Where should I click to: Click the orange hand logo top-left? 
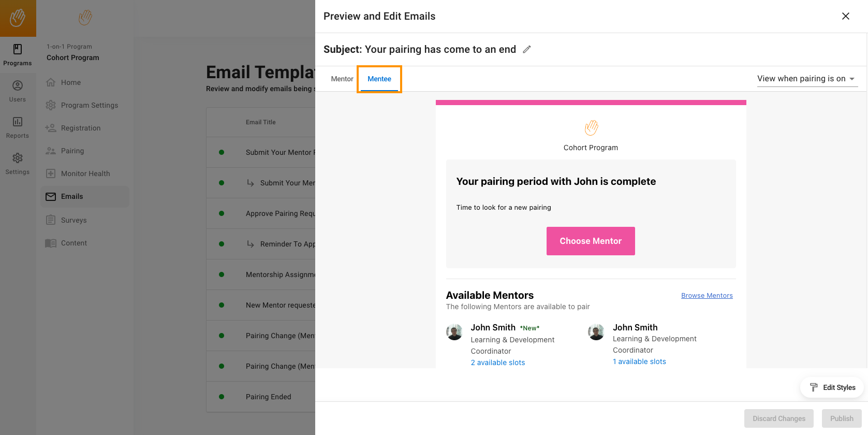point(18,18)
